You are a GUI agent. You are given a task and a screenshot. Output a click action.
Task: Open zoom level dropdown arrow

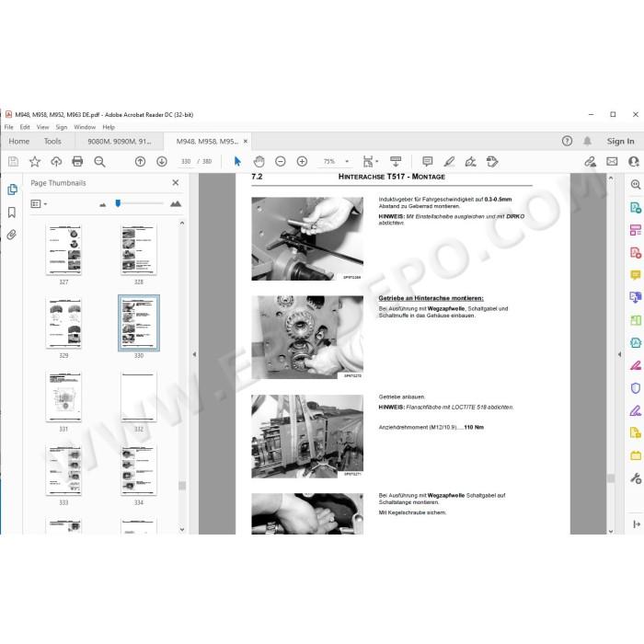tap(347, 161)
